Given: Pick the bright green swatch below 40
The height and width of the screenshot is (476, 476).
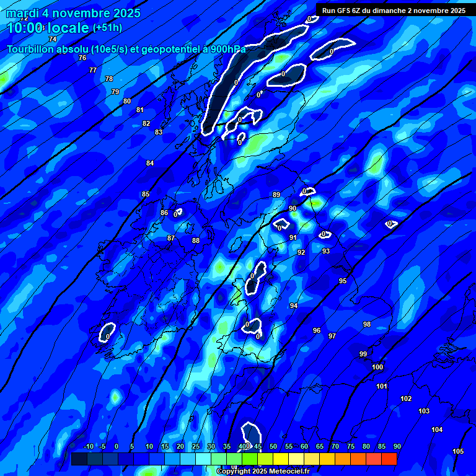Looking at the screenshot, I should pyautogui.click(x=249, y=459).
